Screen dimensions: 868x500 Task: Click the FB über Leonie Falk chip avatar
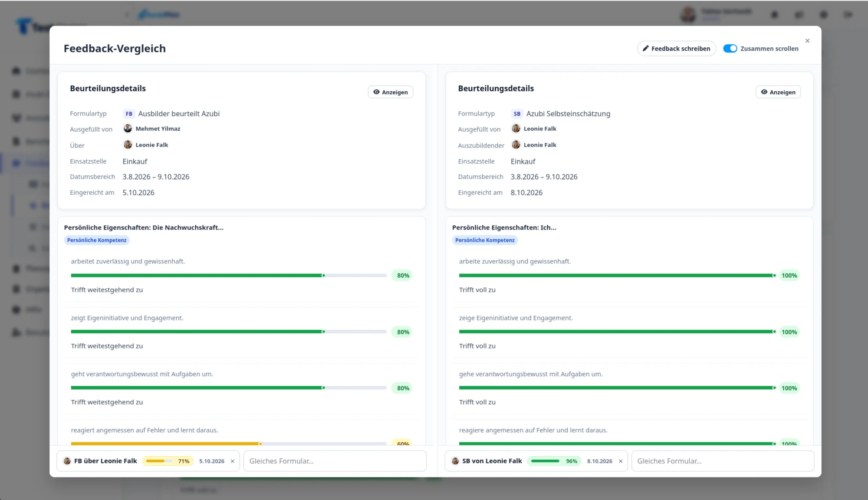point(67,461)
